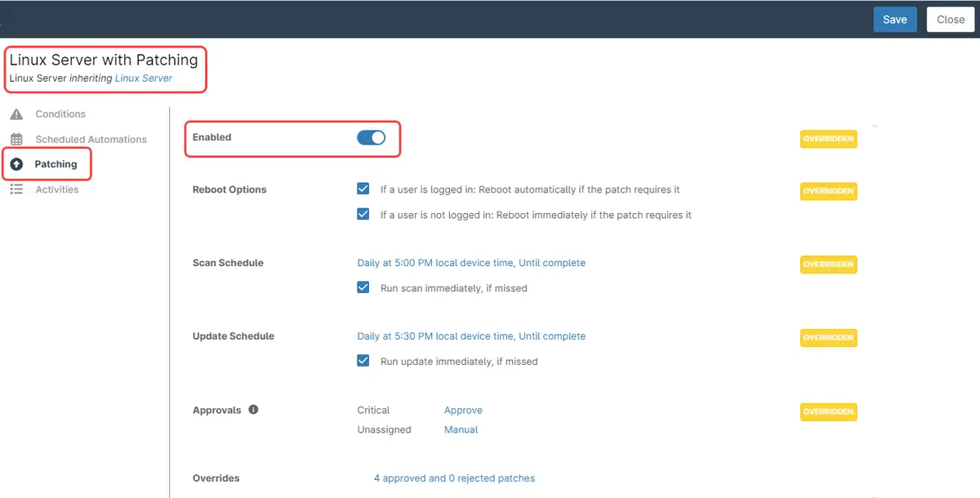The width and height of the screenshot is (980, 498).
Task: Click the Activities list icon
Action: (16, 189)
